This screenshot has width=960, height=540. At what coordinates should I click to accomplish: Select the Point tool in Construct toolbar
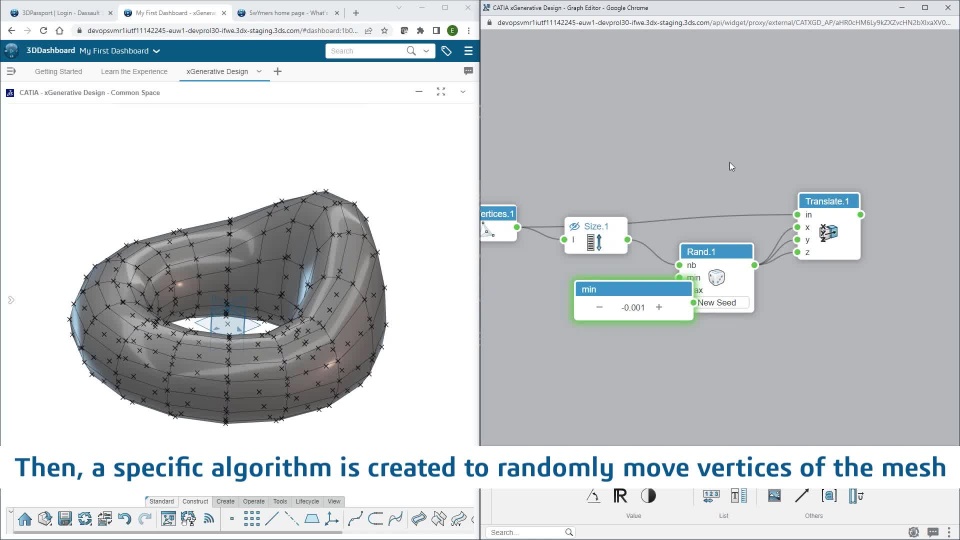tap(231, 519)
